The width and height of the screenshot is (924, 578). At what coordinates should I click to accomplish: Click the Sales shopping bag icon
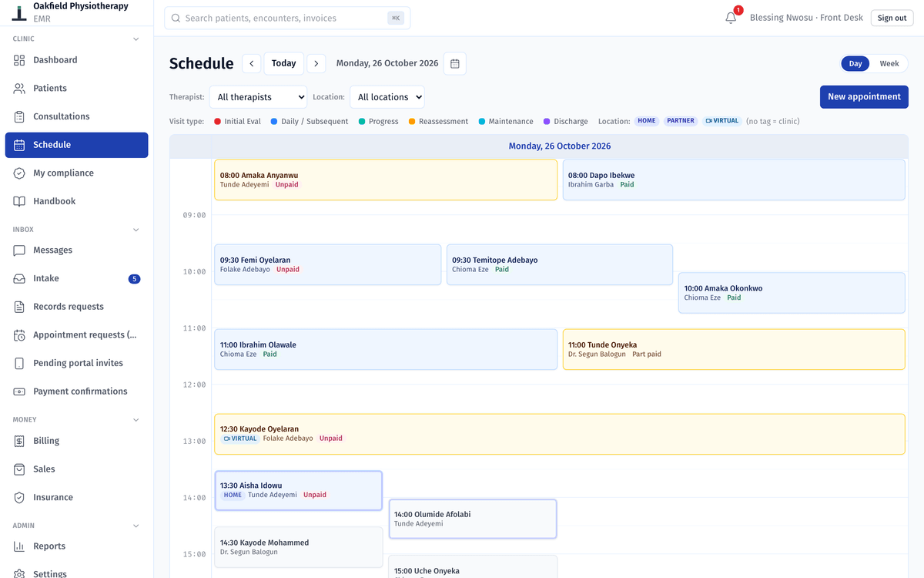tap(19, 469)
